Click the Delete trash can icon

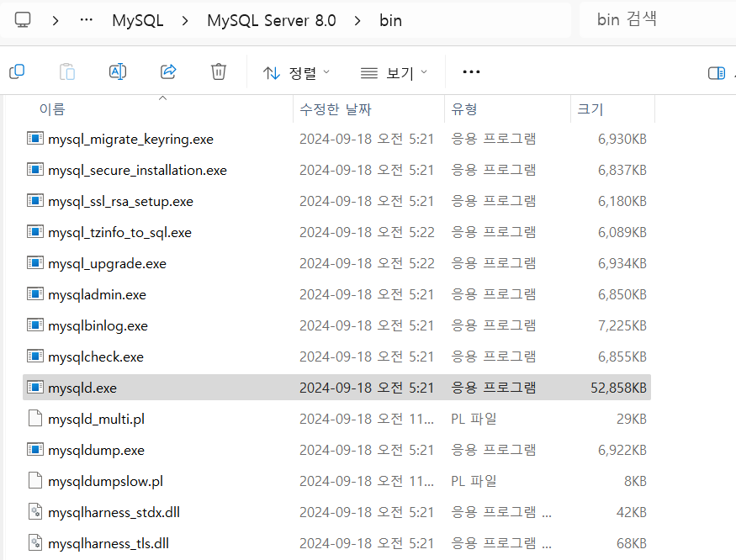point(218,71)
